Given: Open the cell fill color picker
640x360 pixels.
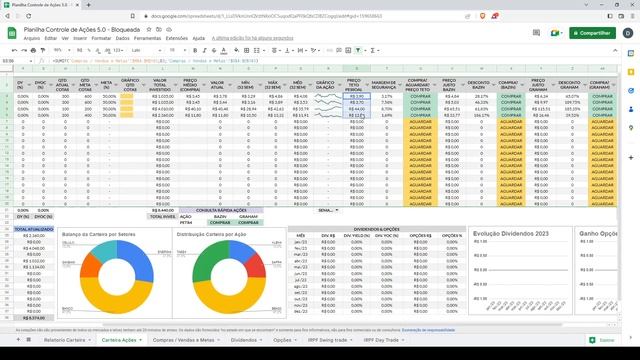Looking at the screenshot, I should (x=237, y=50).
